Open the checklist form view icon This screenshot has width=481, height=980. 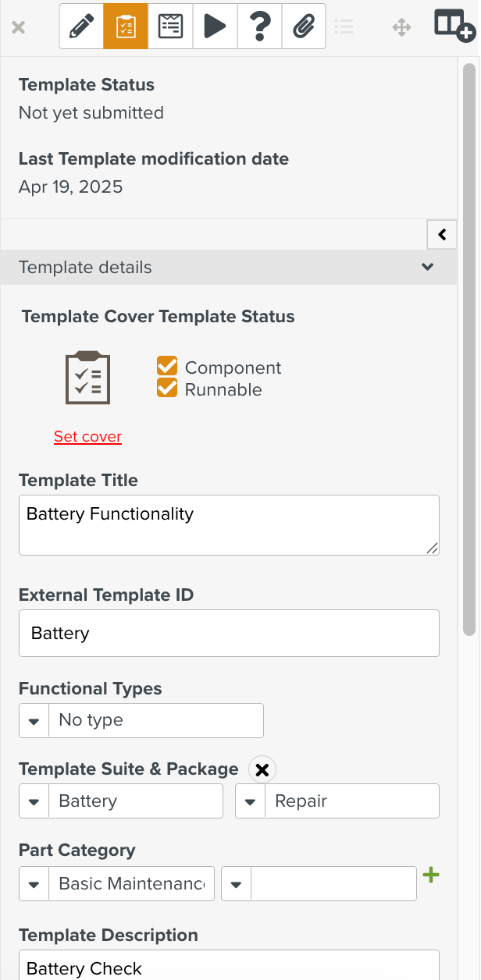(170, 27)
